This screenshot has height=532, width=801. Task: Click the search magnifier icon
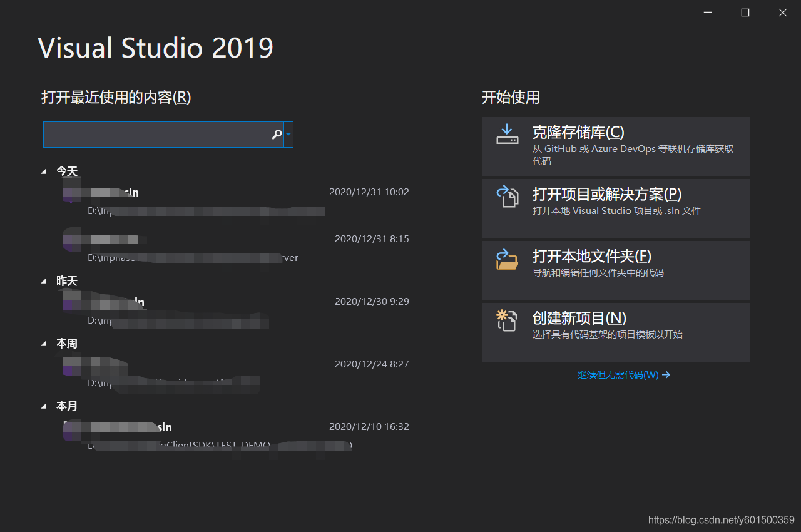click(x=277, y=135)
